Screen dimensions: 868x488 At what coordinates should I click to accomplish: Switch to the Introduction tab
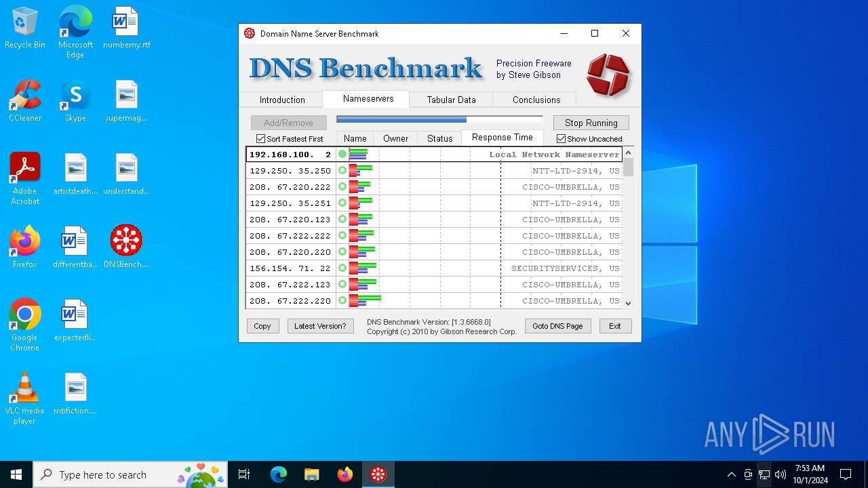(282, 100)
